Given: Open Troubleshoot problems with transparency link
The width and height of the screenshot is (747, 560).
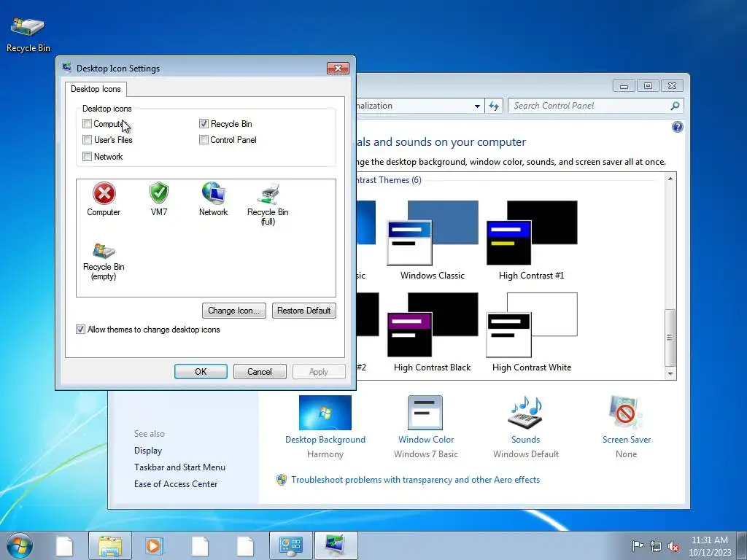Looking at the screenshot, I should tap(415, 480).
